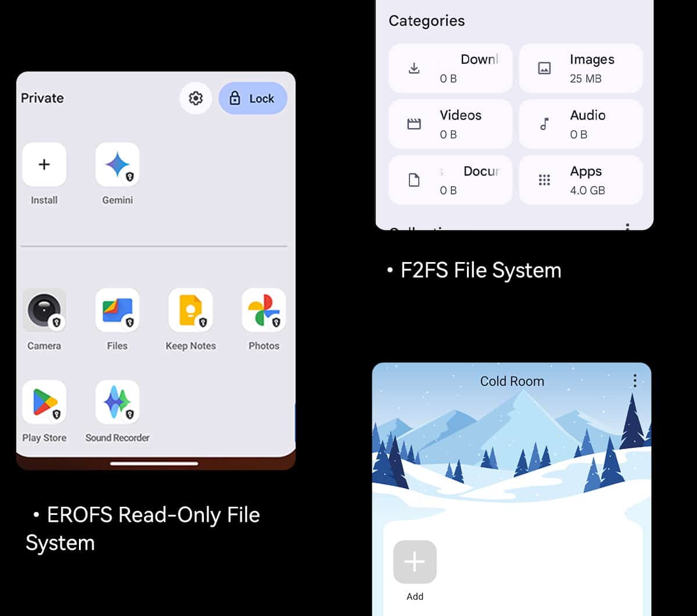
Task: Click the Categories heading
Action: click(x=426, y=21)
